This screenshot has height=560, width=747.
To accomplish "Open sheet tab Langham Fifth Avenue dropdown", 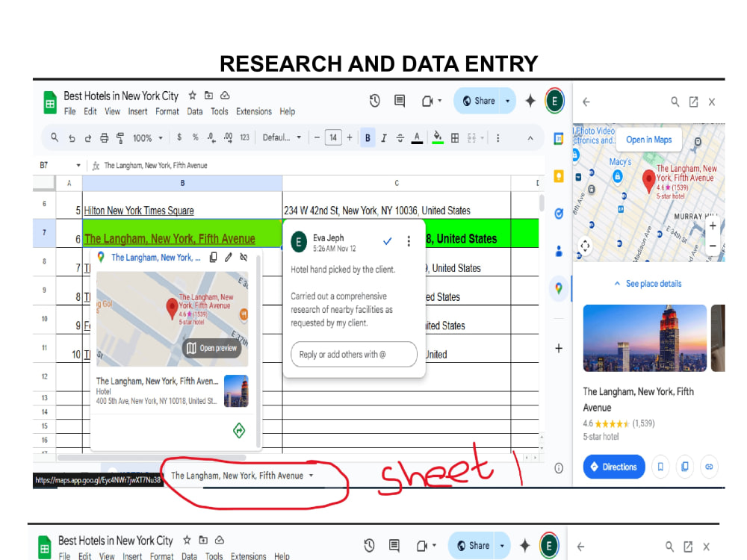I will click(311, 475).
